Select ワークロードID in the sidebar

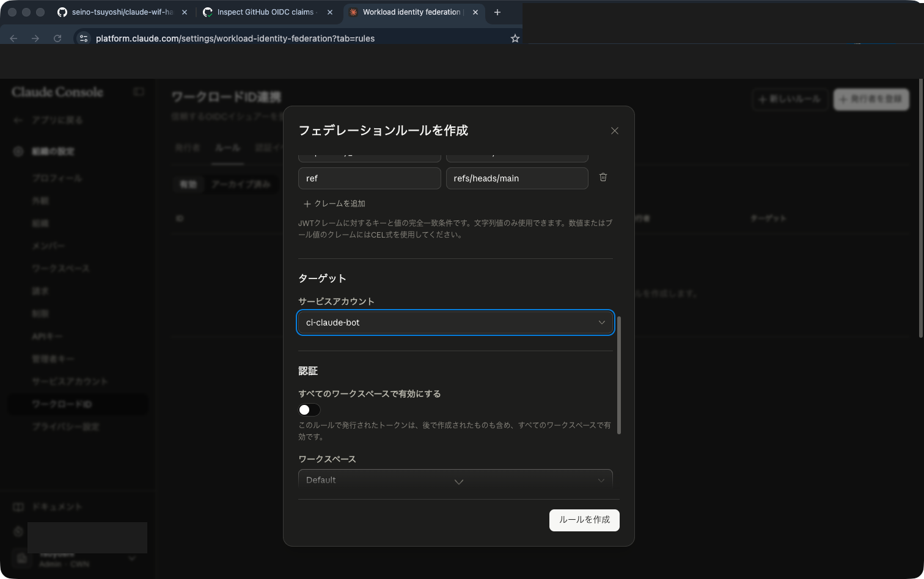pyautogui.click(x=78, y=404)
